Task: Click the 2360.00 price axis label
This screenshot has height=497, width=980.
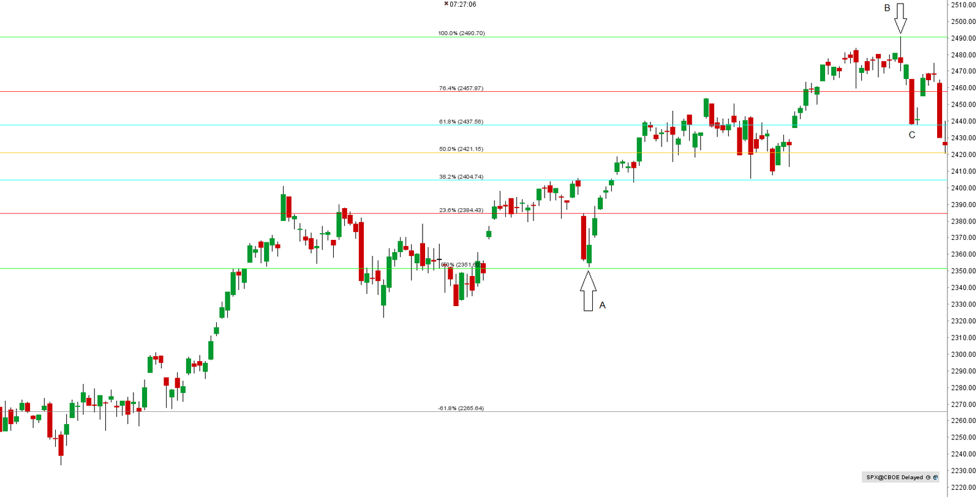Action: coord(963,255)
